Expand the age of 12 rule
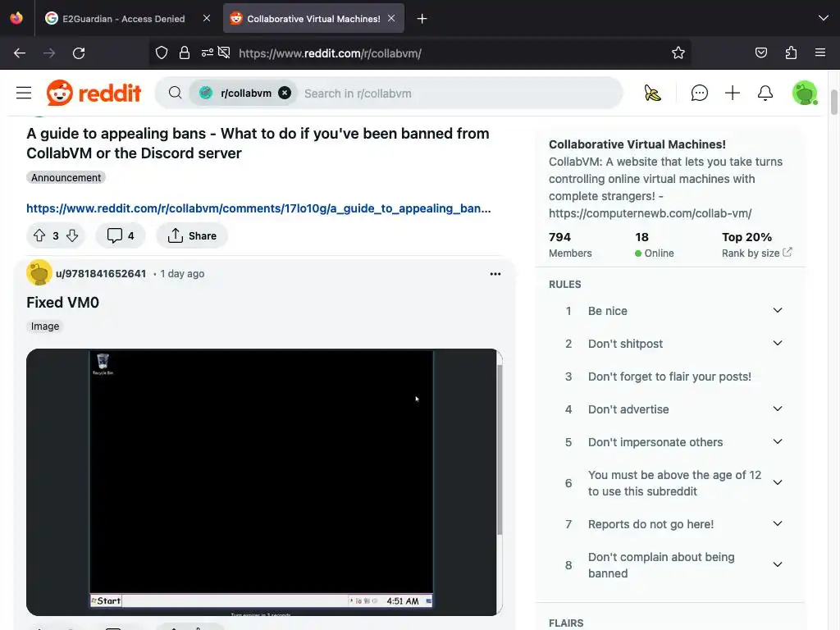The image size is (840, 630). pyautogui.click(x=778, y=483)
